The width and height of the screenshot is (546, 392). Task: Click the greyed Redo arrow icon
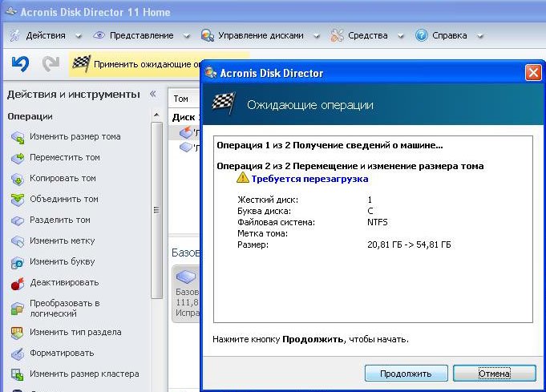51,63
